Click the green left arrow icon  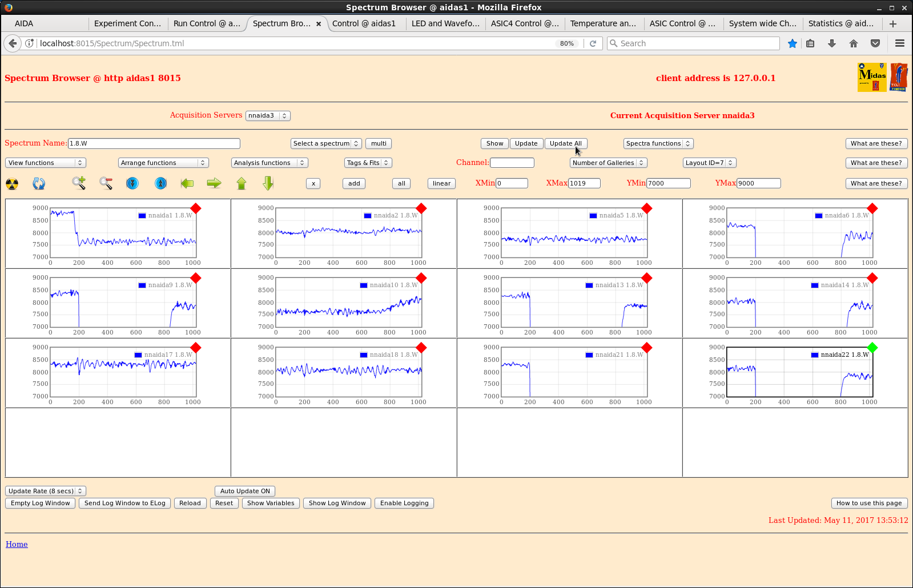click(x=187, y=183)
